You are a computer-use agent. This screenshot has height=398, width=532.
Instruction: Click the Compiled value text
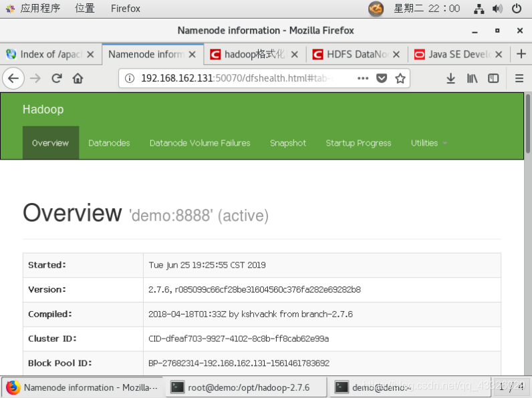click(251, 314)
